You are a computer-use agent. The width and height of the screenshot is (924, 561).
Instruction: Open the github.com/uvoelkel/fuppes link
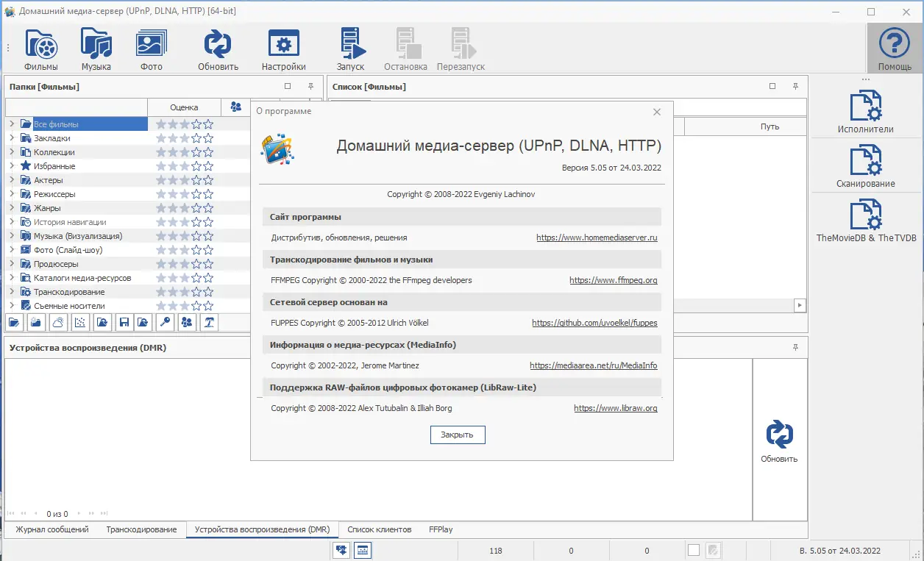tap(594, 323)
